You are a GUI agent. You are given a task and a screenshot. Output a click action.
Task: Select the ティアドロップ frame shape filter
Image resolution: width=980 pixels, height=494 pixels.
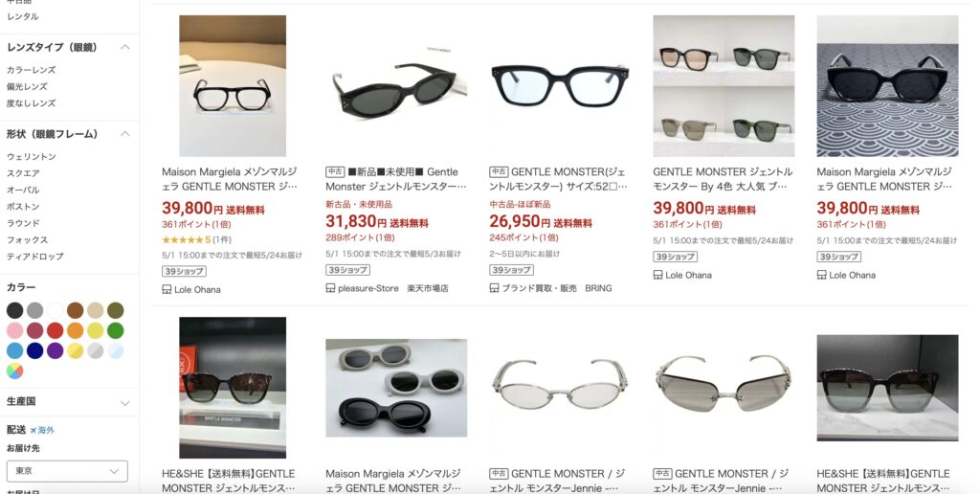point(35,257)
